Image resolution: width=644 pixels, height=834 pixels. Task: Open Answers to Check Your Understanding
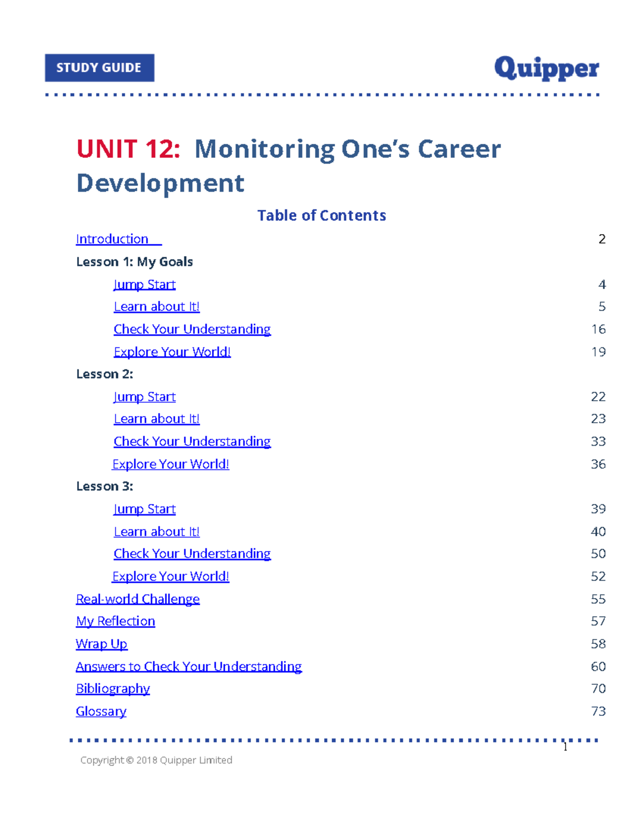188,666
